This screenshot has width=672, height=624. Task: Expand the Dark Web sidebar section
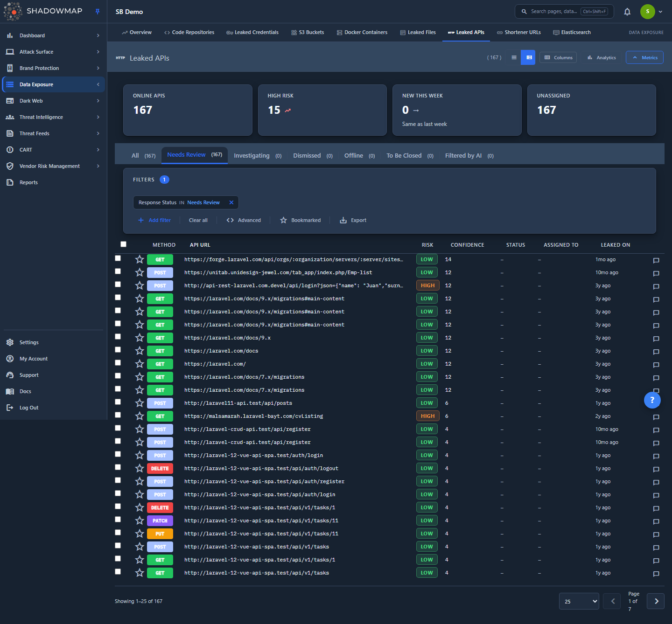click(53, 101)
